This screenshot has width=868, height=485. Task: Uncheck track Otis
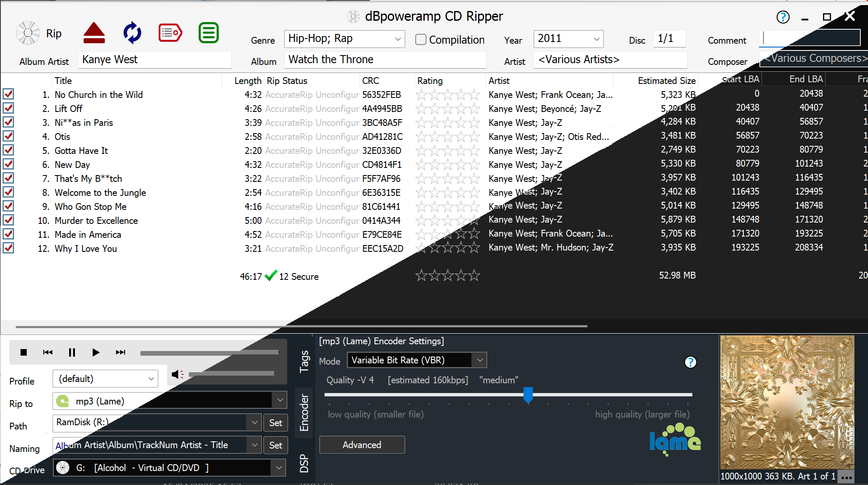8,136
